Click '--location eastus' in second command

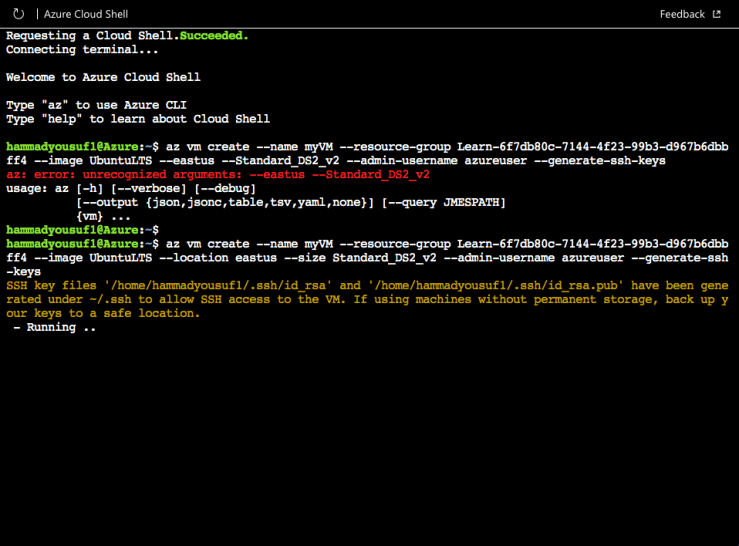click(218, 258)
